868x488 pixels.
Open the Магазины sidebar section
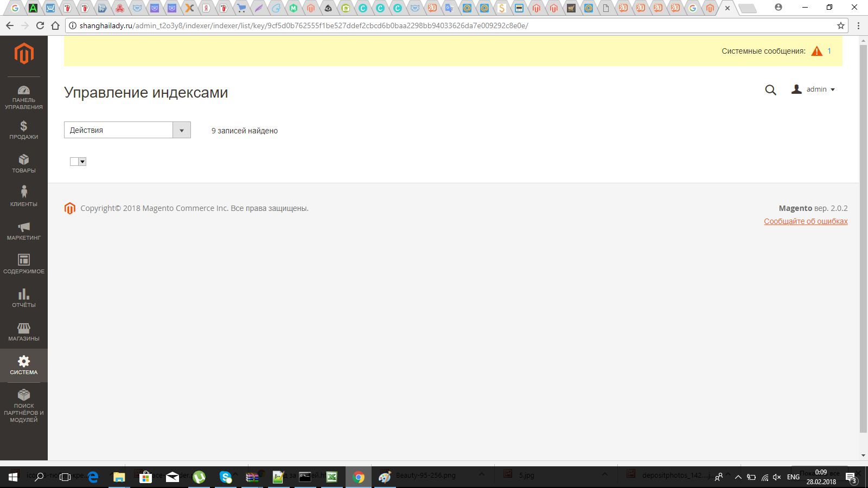pyautogui.click(x=24, y=331)
